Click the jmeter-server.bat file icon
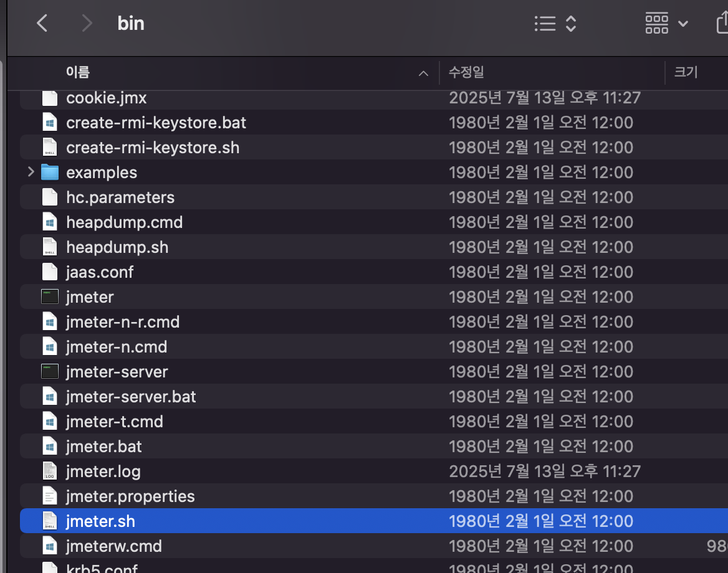Screen dimensions: 728x573 click(50, 397)
